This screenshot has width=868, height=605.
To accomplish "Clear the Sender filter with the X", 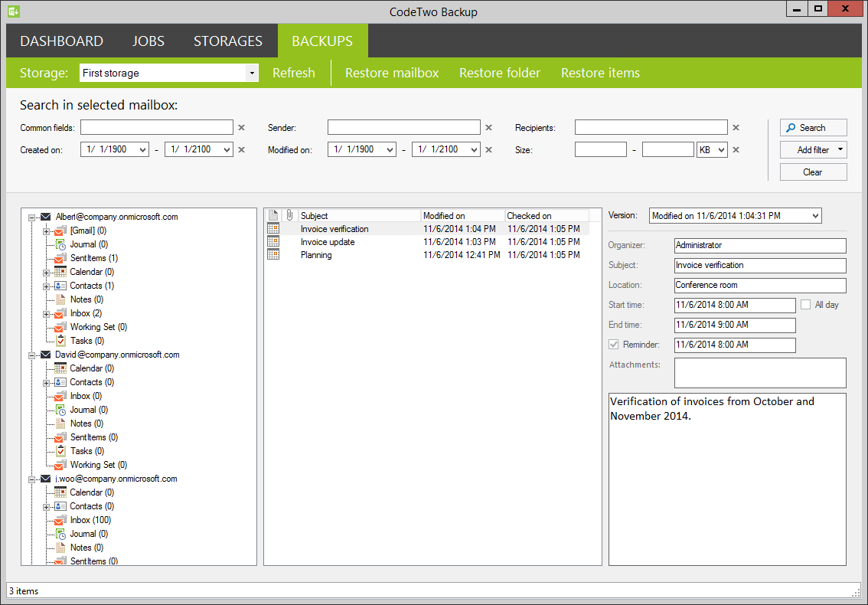I will 489,127.
